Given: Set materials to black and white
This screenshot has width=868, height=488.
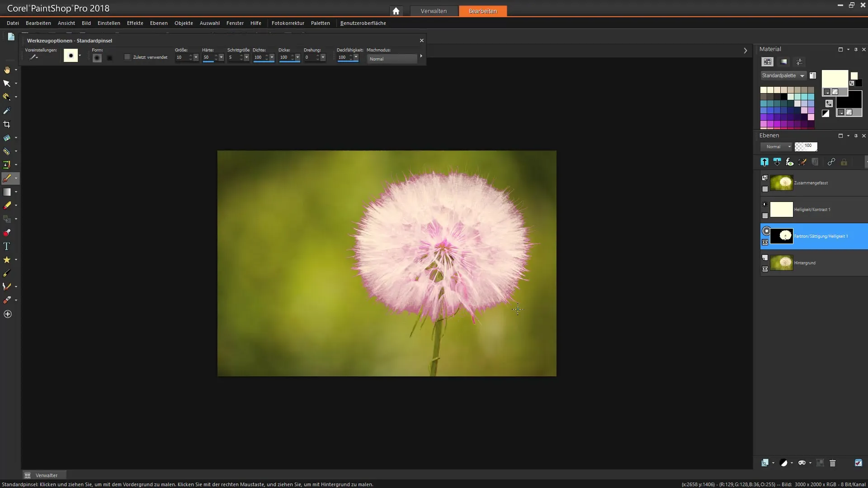Looking at the screenshot, I should tap(826, 113).
